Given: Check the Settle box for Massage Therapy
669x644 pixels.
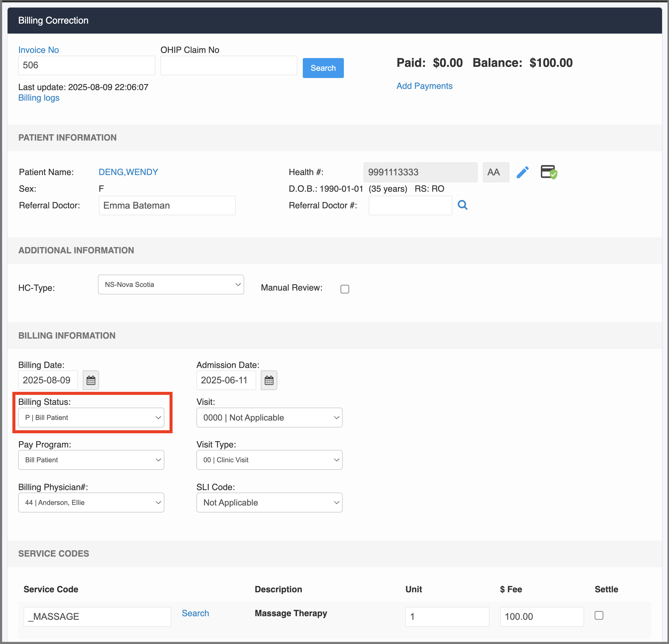Looking at the screenshot, I should tap(599, 615).
